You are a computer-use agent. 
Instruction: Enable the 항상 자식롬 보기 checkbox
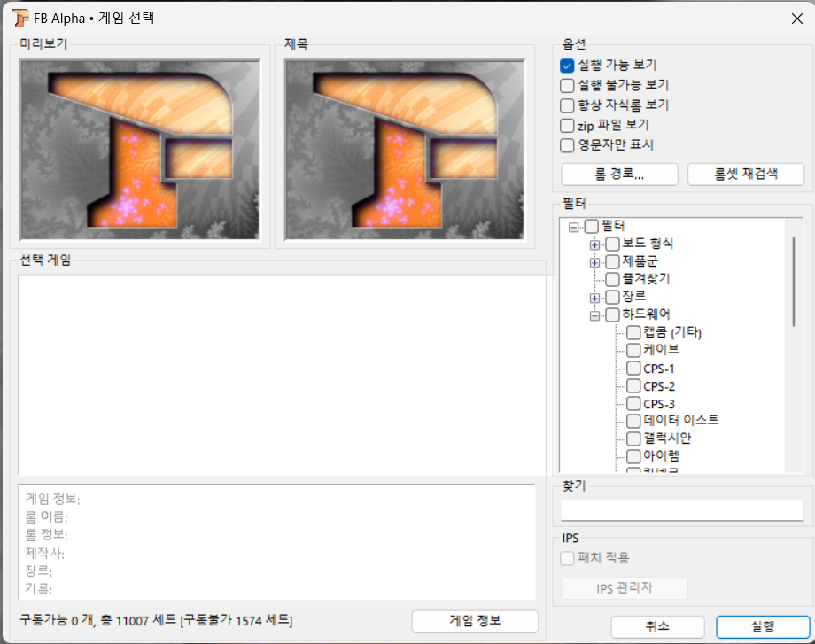pyautogui.click(x=567, y=105)
